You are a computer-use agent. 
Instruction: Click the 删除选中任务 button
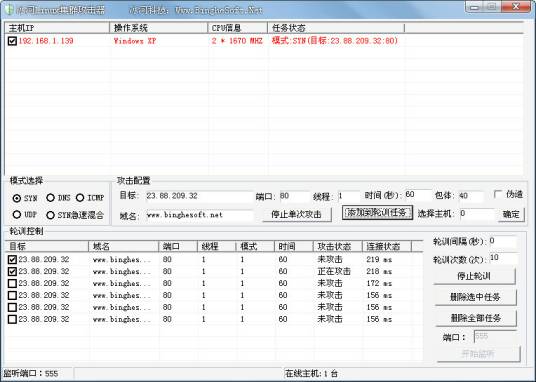point(475,297)
